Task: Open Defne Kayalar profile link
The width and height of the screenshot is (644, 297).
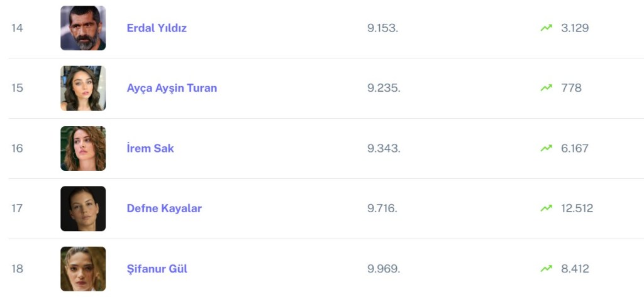Action: pos(164,208)
